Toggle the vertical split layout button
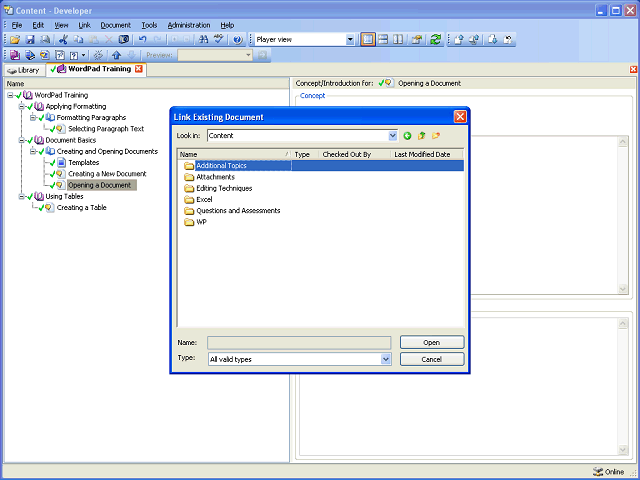640x480 pixels. (x=398, y=40)
